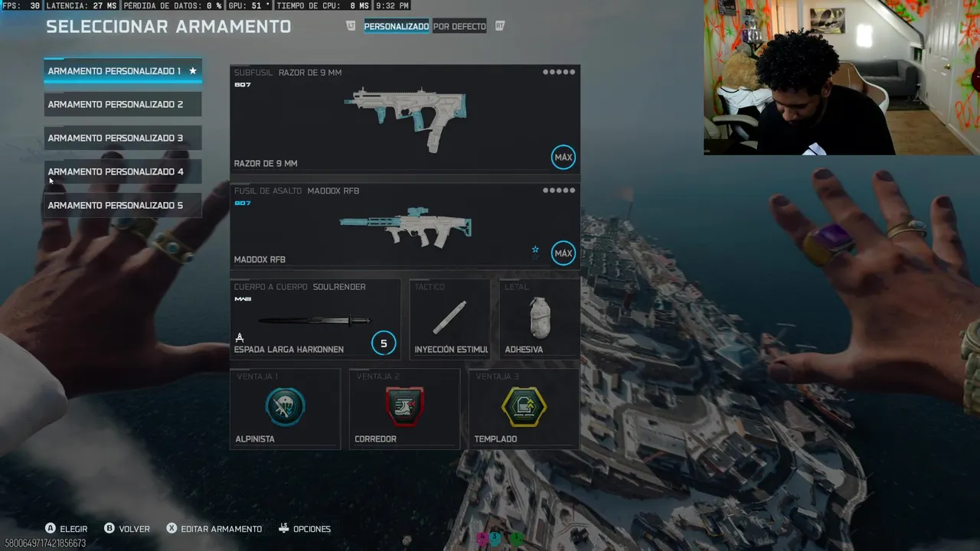The height and width of the screenshot is (551, 980).
Task: Click the 9:32 PM clock in the overlay bar
Action: point(392,5)
